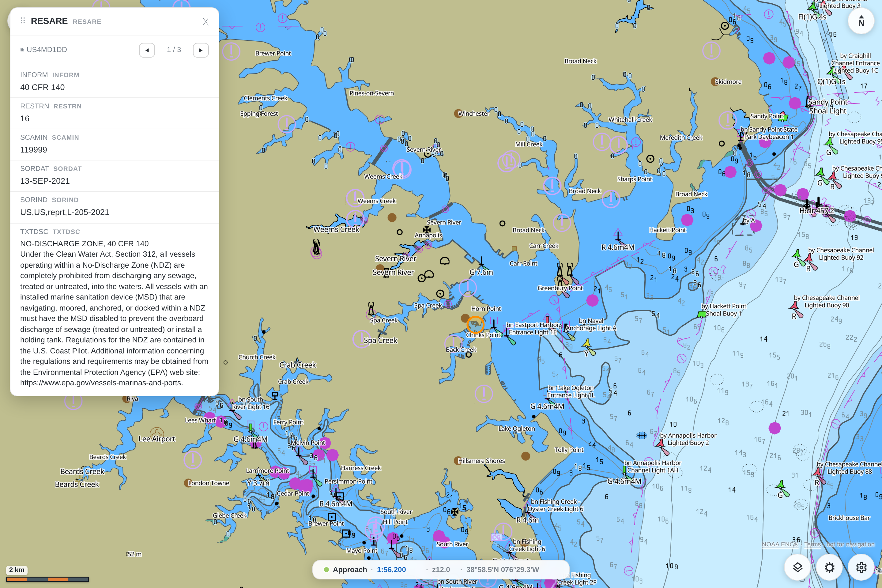Click Hackett Point Shoal Buoy 1 symbol
The image size is (882, 588).
point(701,315)
